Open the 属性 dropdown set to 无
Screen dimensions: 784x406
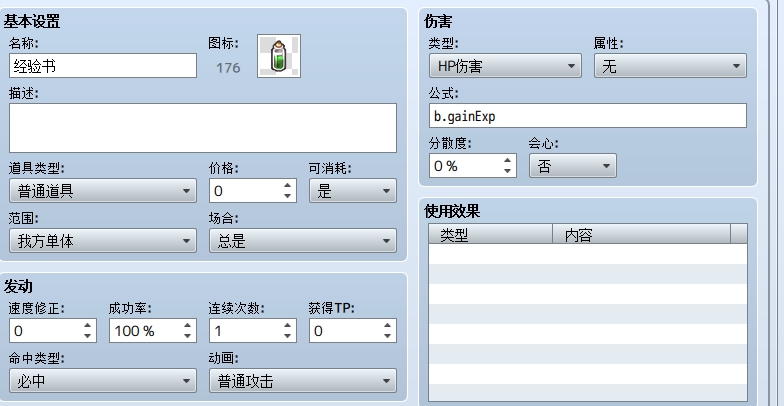point(670,66)
